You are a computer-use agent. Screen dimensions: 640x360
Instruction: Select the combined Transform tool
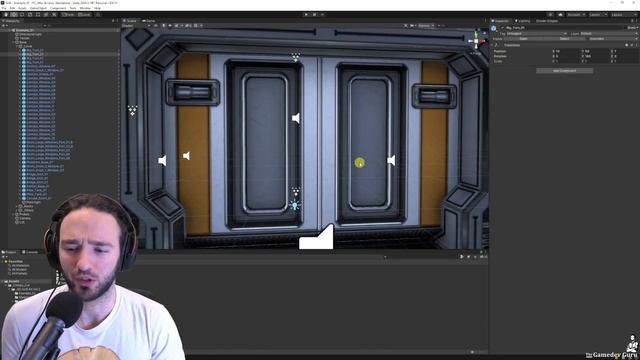(x=46, y=15)
